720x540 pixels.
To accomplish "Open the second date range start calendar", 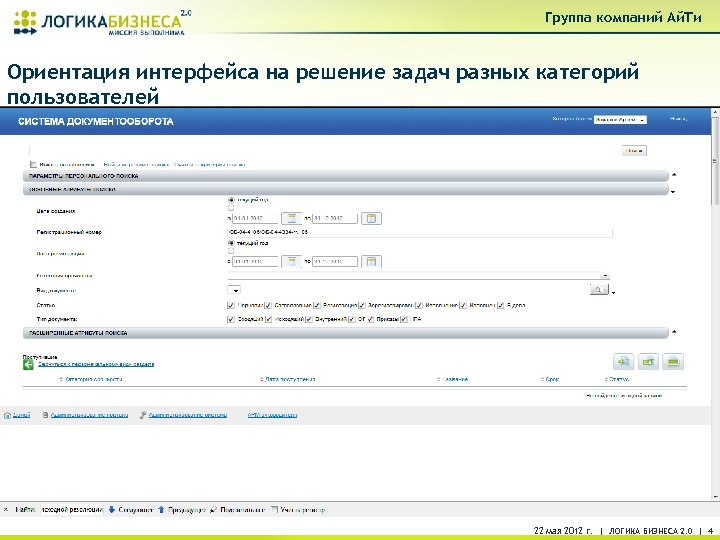I will click(292, 261).
